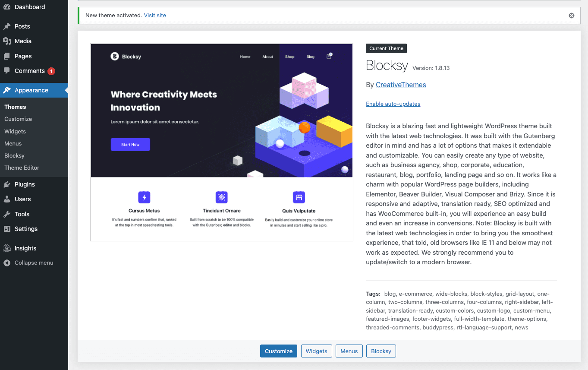The image size is (588, 370).
Task: Open the Pages menu
Action: point(23,56)
